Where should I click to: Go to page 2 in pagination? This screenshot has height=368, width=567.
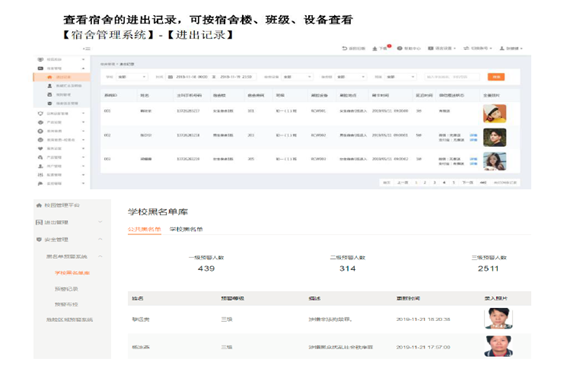[x=425, y=183]
